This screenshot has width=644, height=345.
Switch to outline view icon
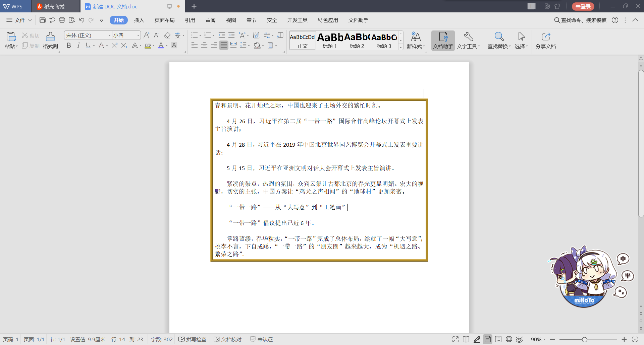pyautogui.click(x=498, y=339)
